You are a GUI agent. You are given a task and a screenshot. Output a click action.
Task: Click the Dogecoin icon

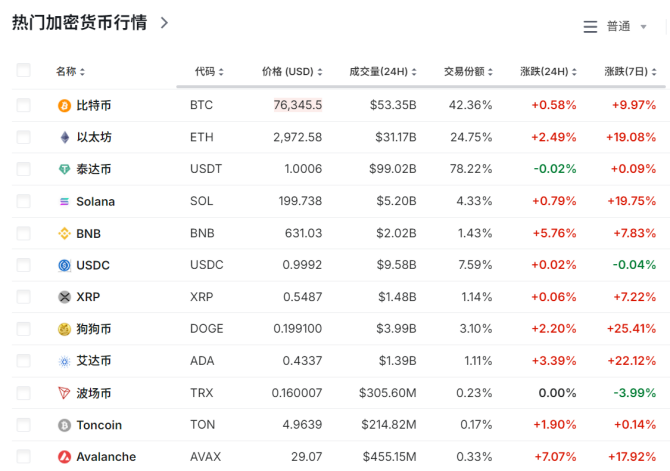pos(65,329)
